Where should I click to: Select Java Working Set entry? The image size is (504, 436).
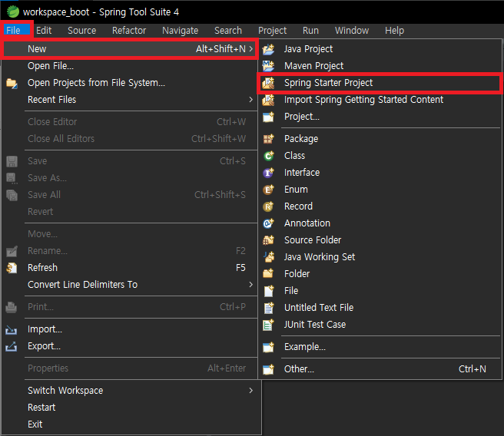click(x=380, y=257)
